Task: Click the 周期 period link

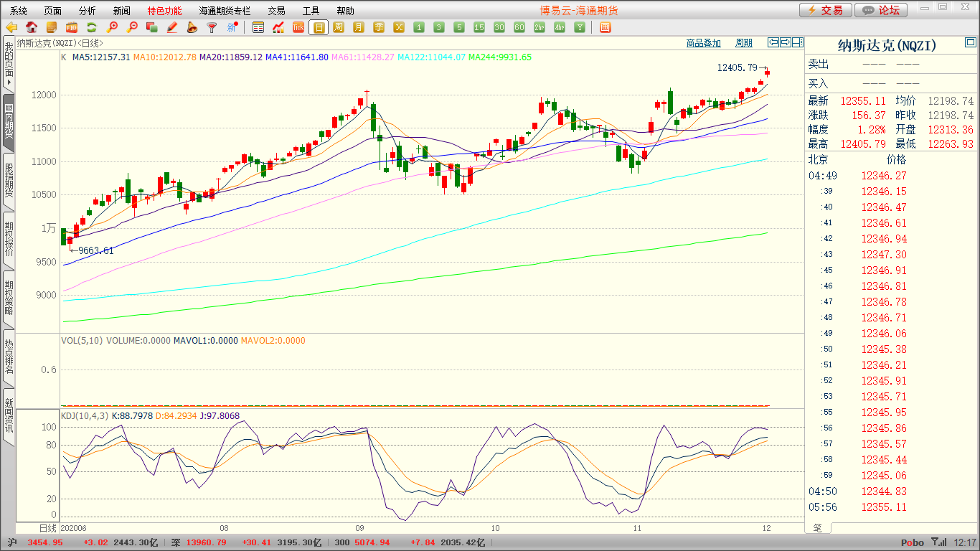Action: coord(744,43)
